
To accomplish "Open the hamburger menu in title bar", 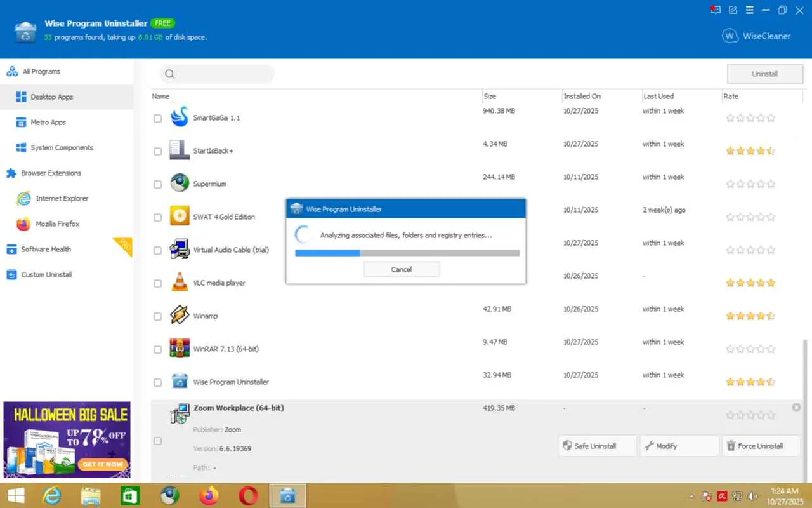I will [749, 10].
